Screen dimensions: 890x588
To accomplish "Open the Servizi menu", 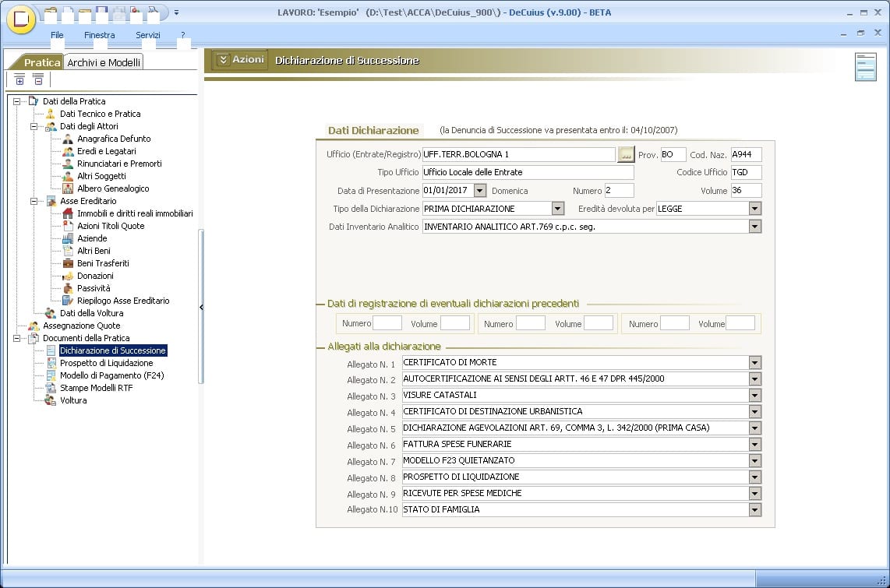I will (x=147, y=35).
